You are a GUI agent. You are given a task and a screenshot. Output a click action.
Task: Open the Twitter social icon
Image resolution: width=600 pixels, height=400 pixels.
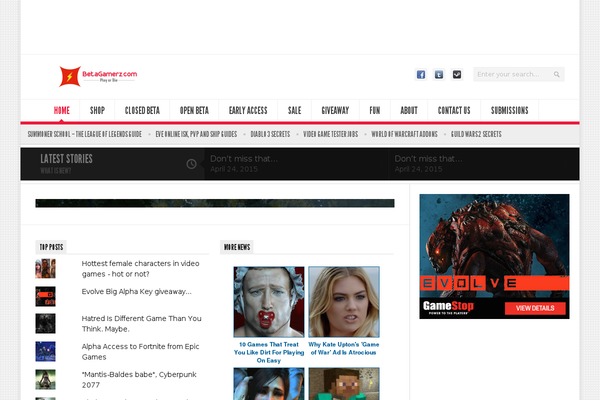[439, 74]
